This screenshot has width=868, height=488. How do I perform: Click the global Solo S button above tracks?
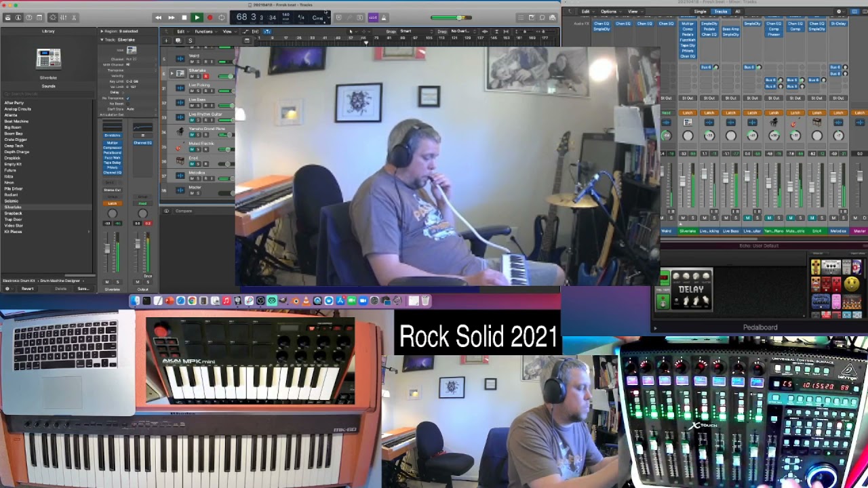tap(190, 40)
